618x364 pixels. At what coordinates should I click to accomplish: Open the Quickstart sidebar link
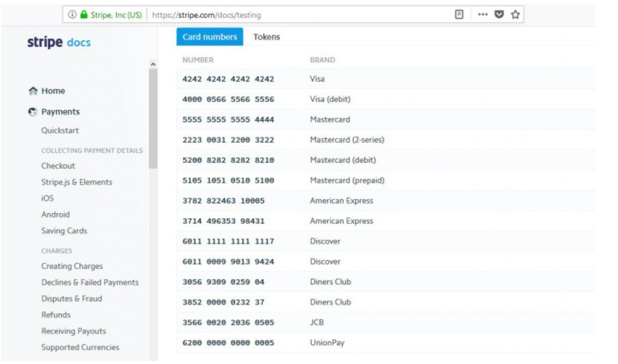(60, 130)
